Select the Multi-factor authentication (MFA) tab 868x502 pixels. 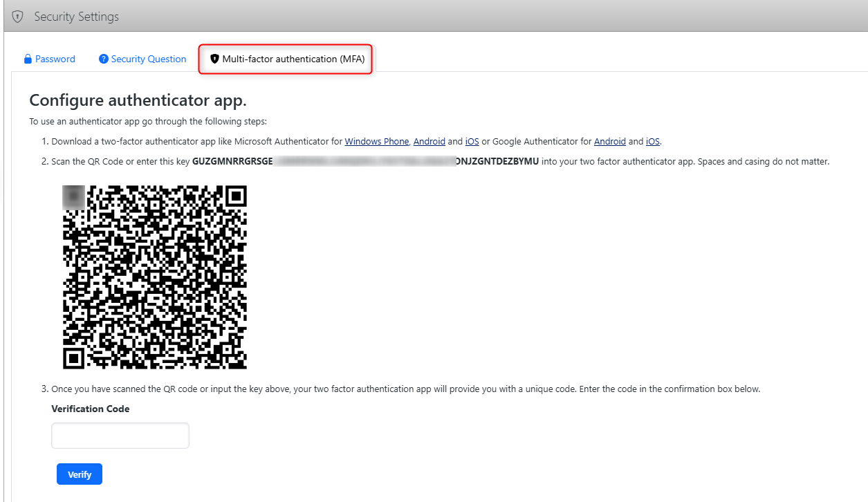287,59
